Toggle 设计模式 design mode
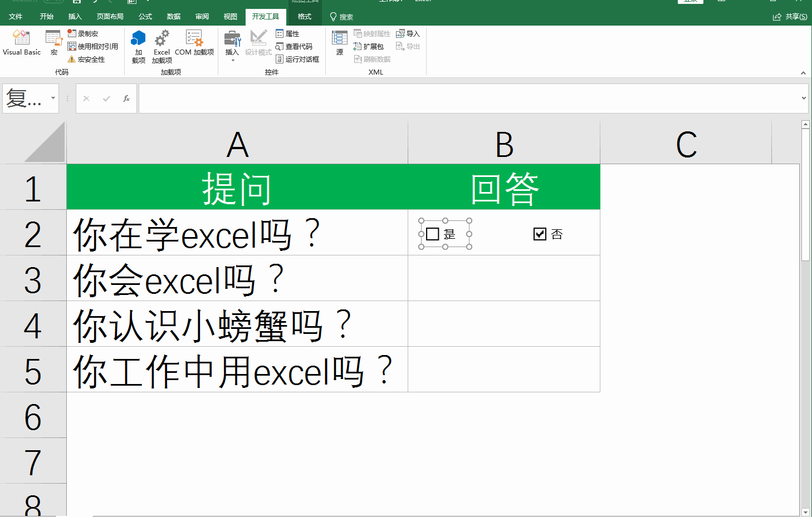This screenshot has height=517, width=812. point(258,43)
